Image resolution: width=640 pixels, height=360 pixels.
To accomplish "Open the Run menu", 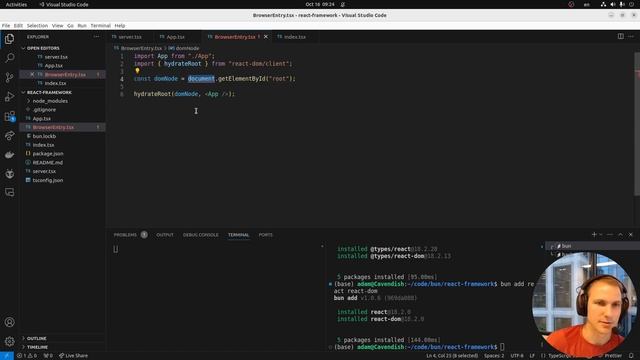I will pos(82,25).
